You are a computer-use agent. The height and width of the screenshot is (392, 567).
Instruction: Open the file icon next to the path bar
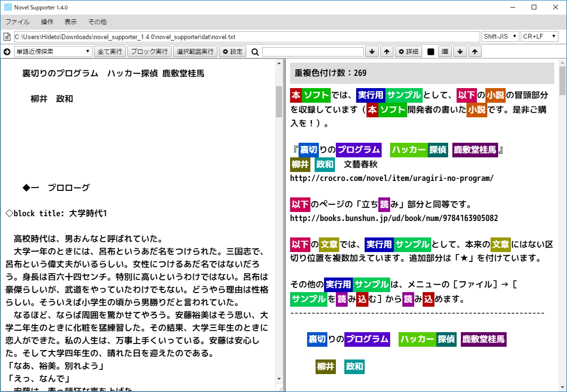[x=6, y=36]
